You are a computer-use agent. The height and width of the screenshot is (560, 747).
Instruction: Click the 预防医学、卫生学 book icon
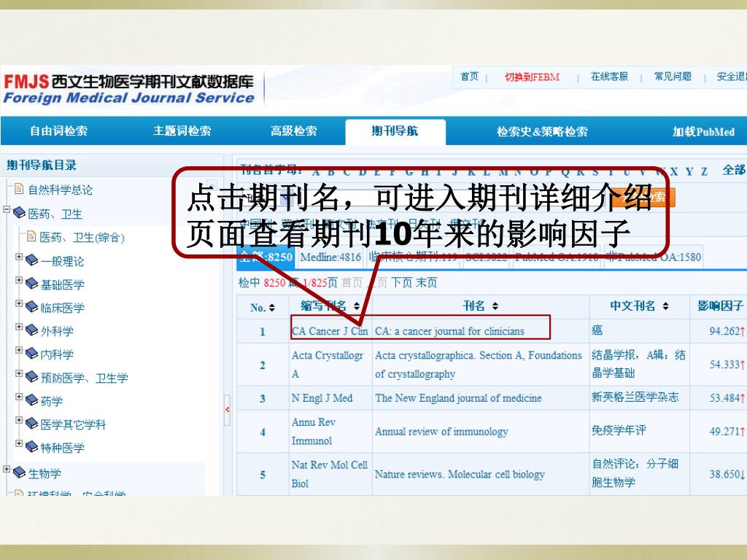[31, 377]
